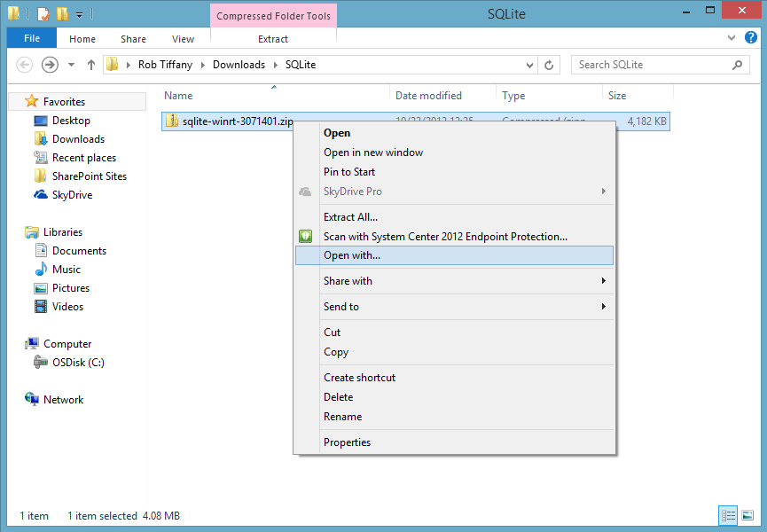Choose Open in new window
The image size is (767, 532).
(x=454, y=153)
